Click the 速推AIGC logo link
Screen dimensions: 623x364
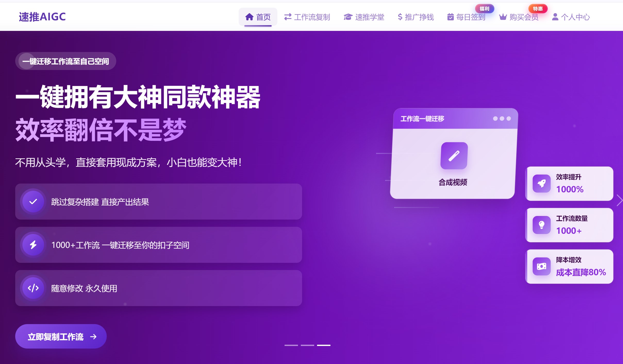pos(42,17)
